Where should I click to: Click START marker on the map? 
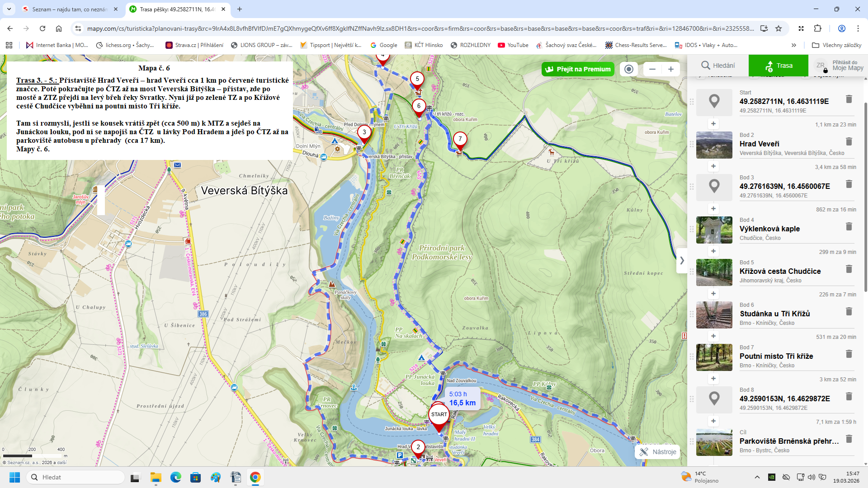point(439,415)
